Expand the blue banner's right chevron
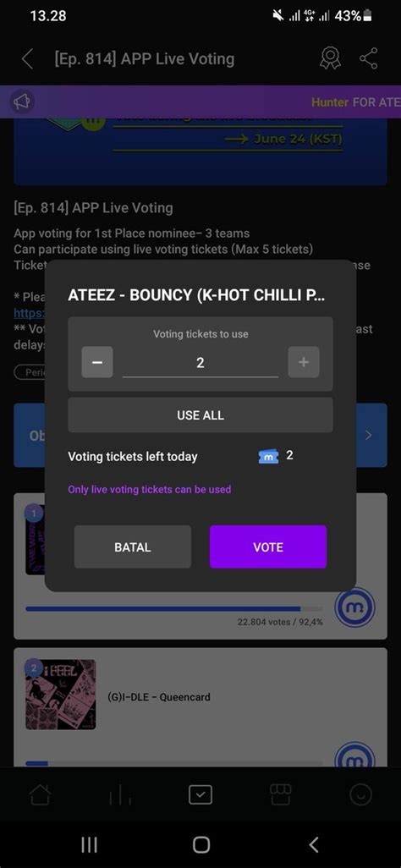 point(370,435)
